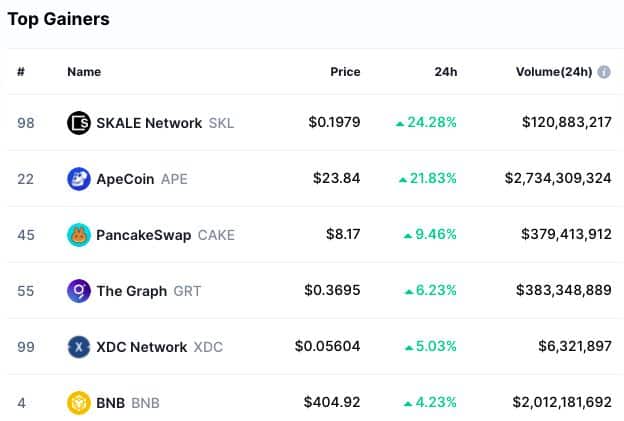Click the SKALE Network coin logo
The height and width of the screenshot is (421, 624).
click(x=79, y=123)
